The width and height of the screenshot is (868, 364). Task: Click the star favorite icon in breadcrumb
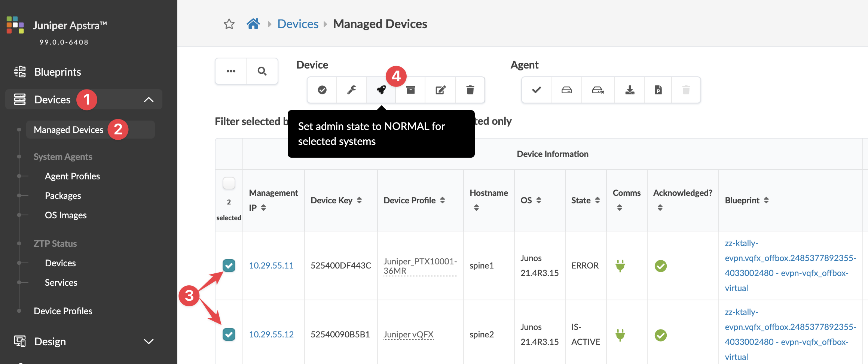click(229, 24)
